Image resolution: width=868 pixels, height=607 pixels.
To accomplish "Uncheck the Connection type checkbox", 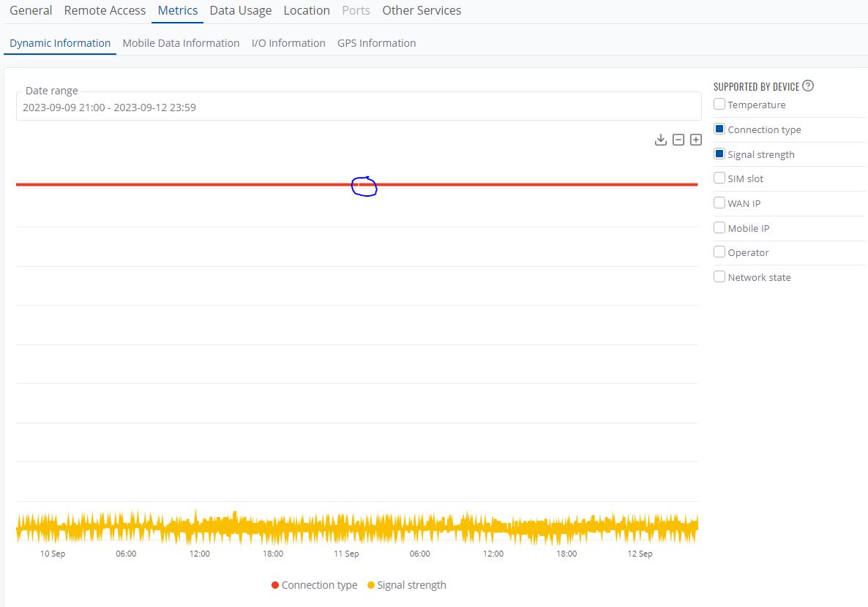I will (719, 129).
